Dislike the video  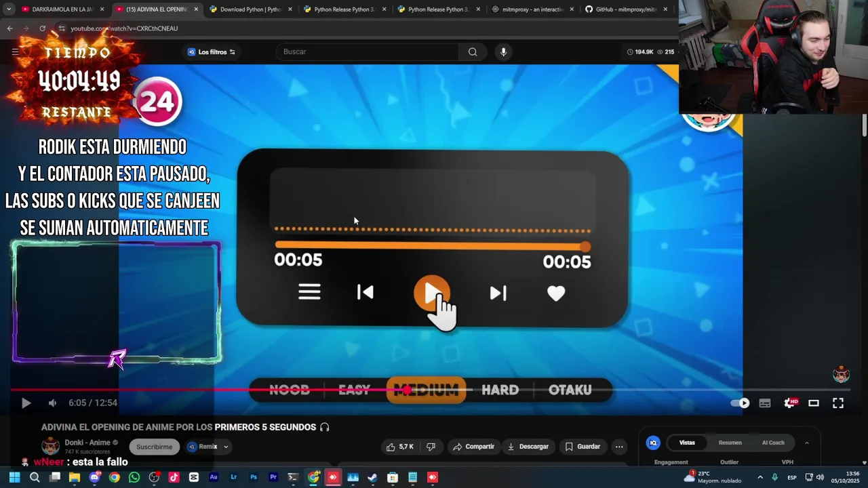tap(431, 447)
